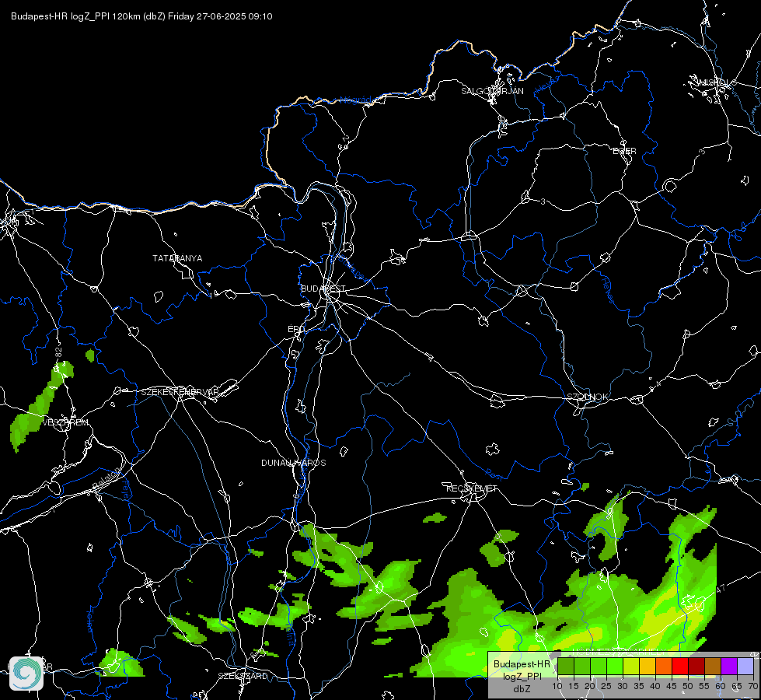761x700 pixels.
Task: Select the 35-40 dBZ yellow swatch
Action: (648, 667)
